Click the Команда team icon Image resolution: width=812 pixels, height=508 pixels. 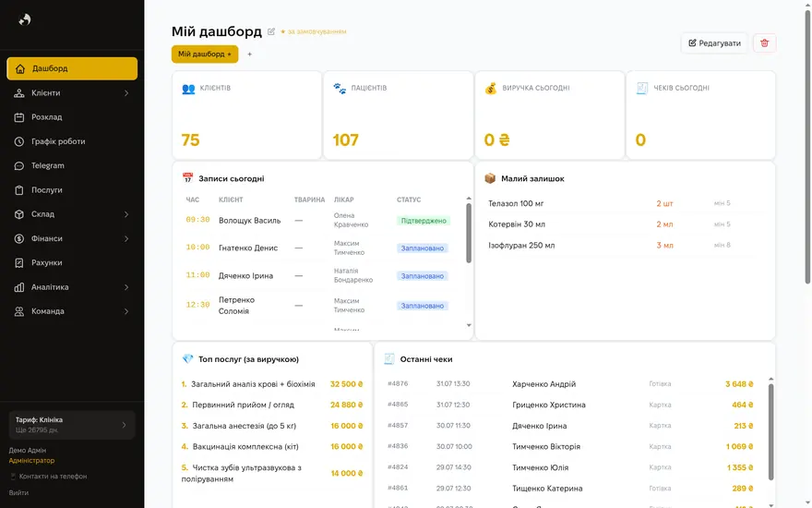(19, 311)
